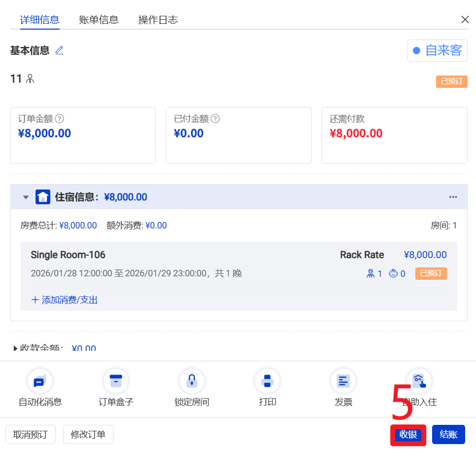Click the 锁定房间 lock room icon
The height and width of the screenshot is (451, 476).
(192, 381)
